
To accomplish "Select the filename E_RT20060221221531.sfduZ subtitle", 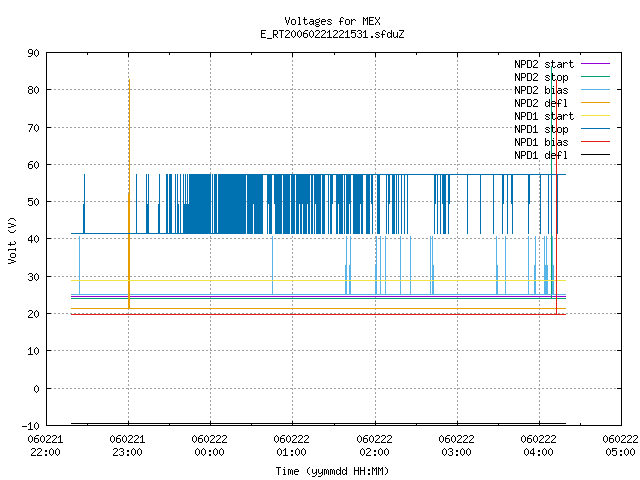I will (x=332, y=34).
